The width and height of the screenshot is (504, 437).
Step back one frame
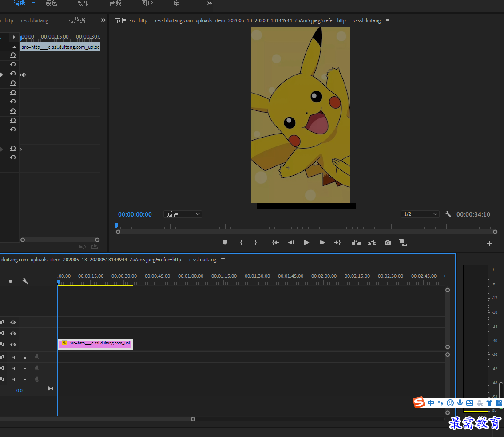pyautogui.click(x=291, y=243)
